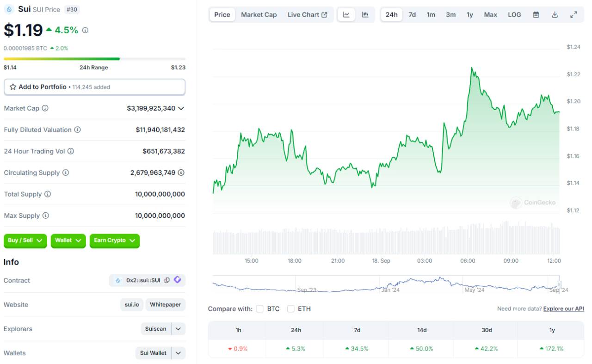Click the chart range navigator right handle
This screenshot has height=364, width=592.
pos(559,285)
